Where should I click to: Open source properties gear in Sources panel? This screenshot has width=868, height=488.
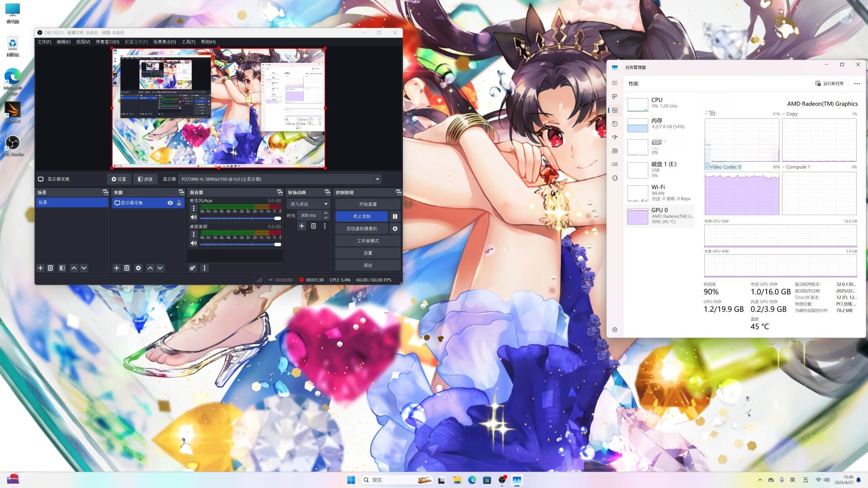click(x=138, y=268)
